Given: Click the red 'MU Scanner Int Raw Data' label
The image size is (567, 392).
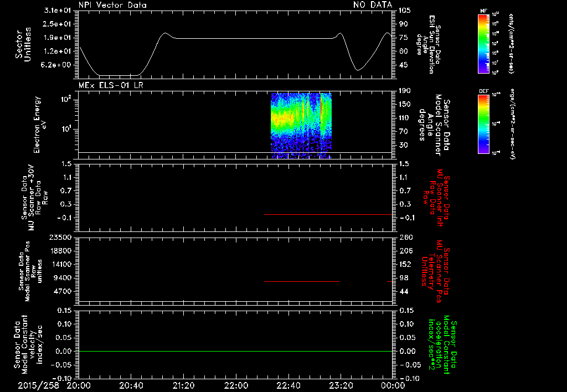Looking at the screenshot, I should pyautogui.click(x=436, y=198).
